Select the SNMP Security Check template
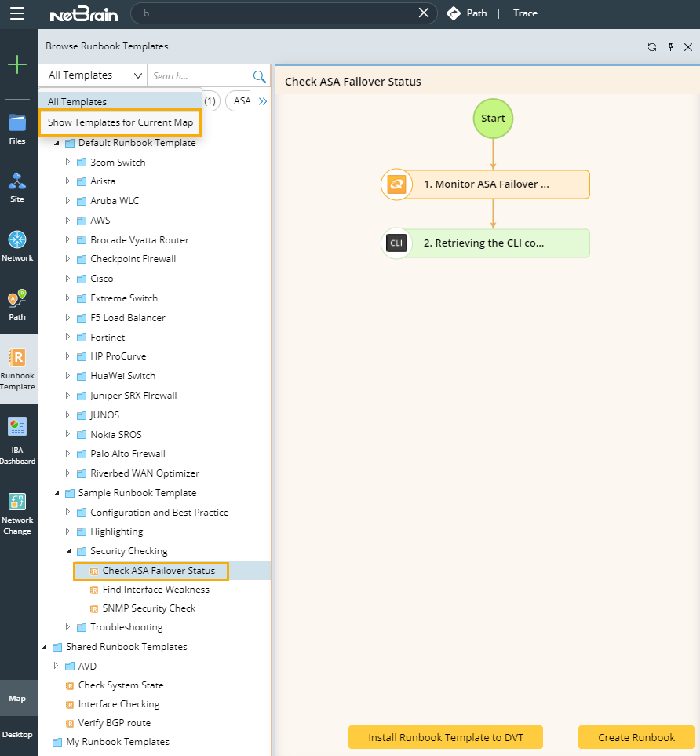 tap(148, 608)
